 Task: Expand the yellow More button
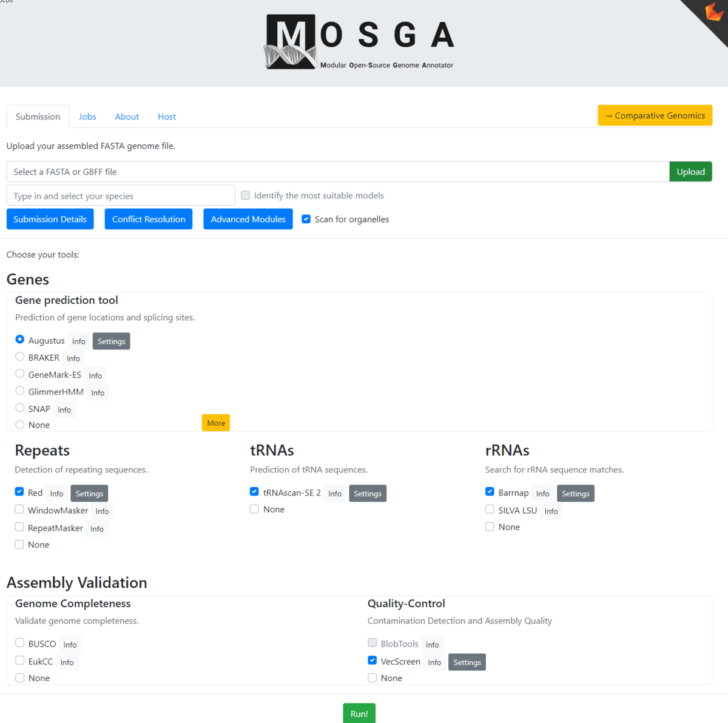click(x=216, y=423)
